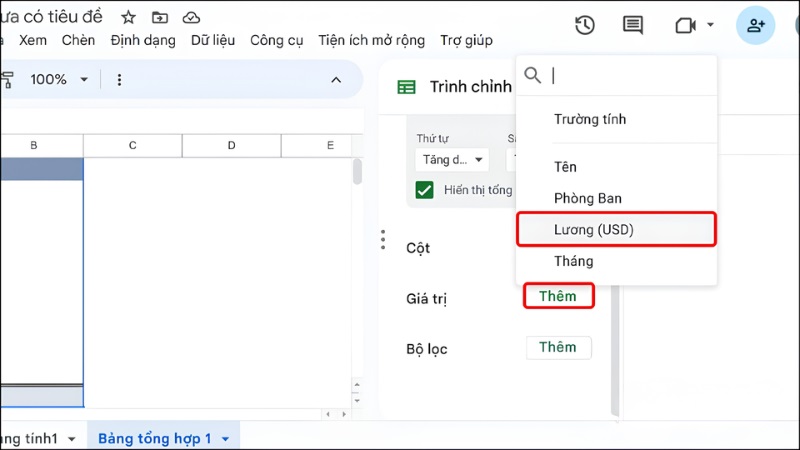The height and width of the screenshot is (450, 800).
Task: Click horizontal scroll left arrow
Action: click(x=328, y=414)
